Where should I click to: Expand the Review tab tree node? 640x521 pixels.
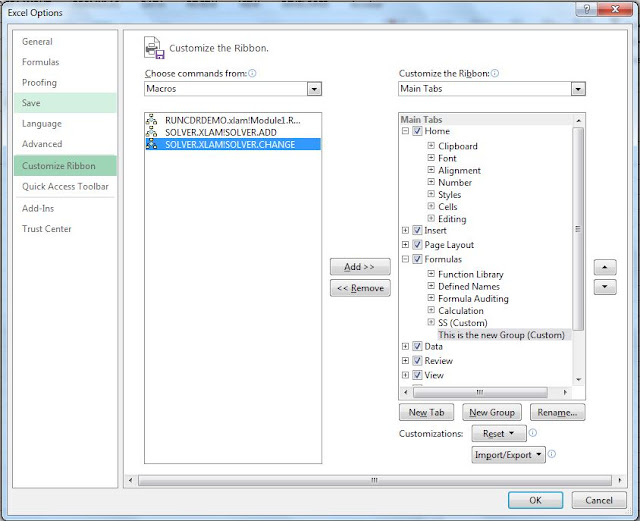pyautogui.click(x=405, y=361)
